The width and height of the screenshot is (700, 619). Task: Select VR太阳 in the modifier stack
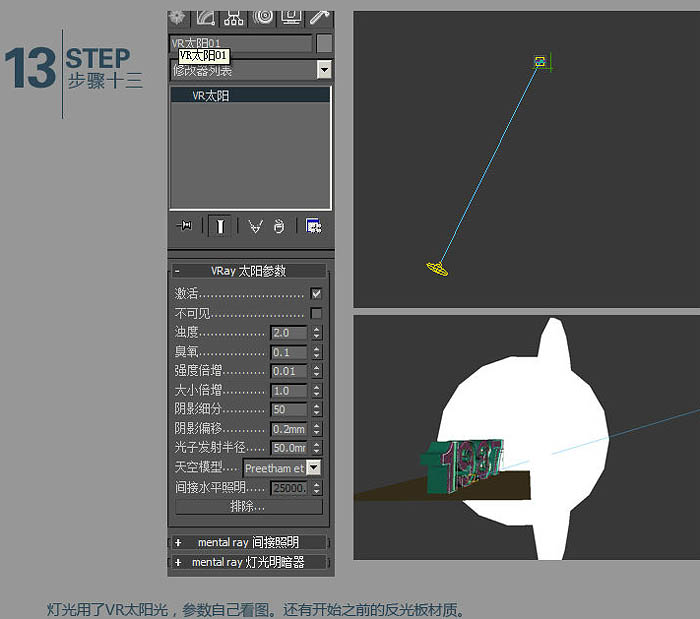250,96
